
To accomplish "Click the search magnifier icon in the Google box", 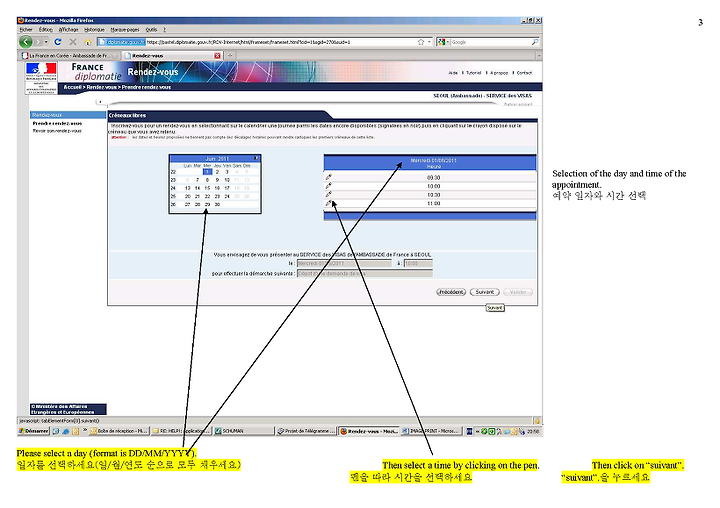I will pyautogui.click(x=534, y=42).
